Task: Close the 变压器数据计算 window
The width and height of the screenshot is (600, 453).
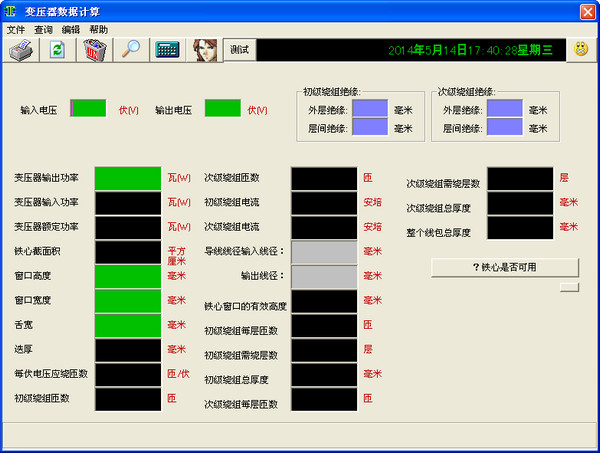Action: [x=587, y=11]
